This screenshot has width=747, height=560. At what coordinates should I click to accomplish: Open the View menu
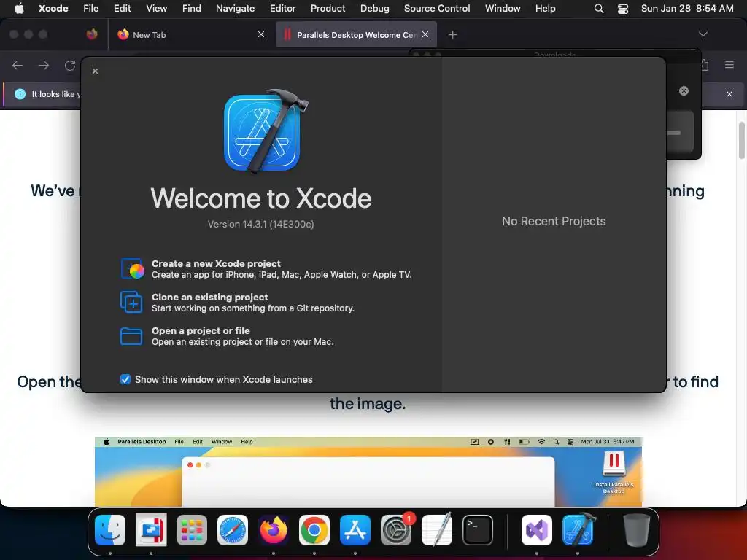point(156,9)
